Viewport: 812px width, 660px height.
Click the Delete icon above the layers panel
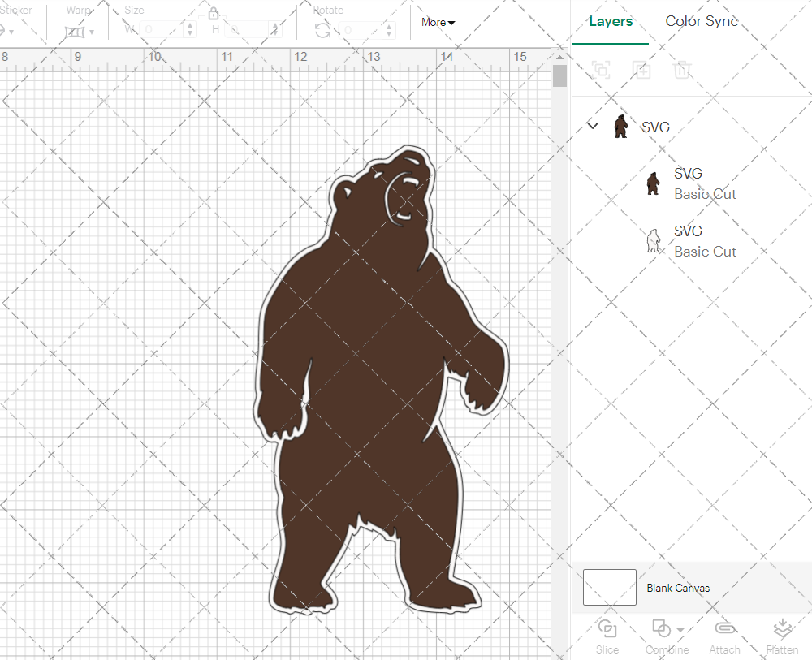click(683, 70)
